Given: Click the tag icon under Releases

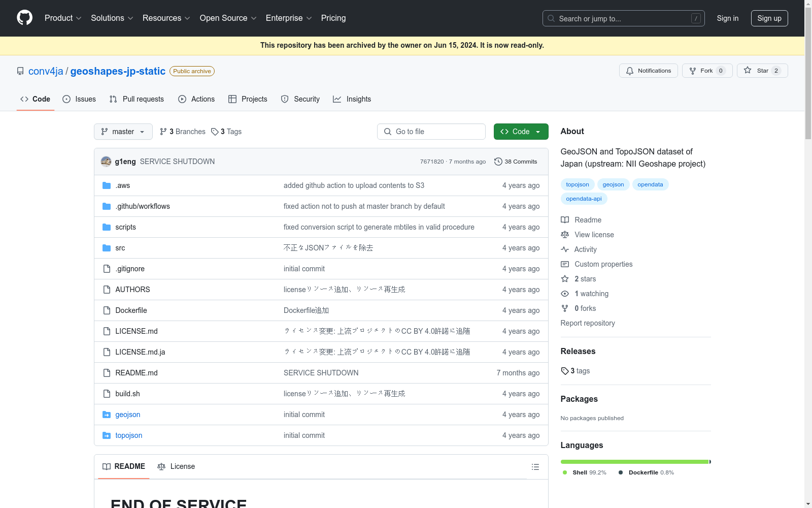Looking at the screenshot, I should tap(565, 371).
